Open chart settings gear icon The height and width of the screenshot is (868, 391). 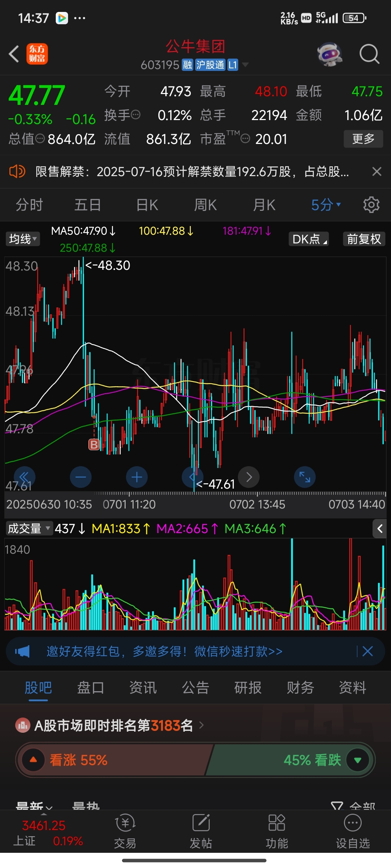click(371, 205)
